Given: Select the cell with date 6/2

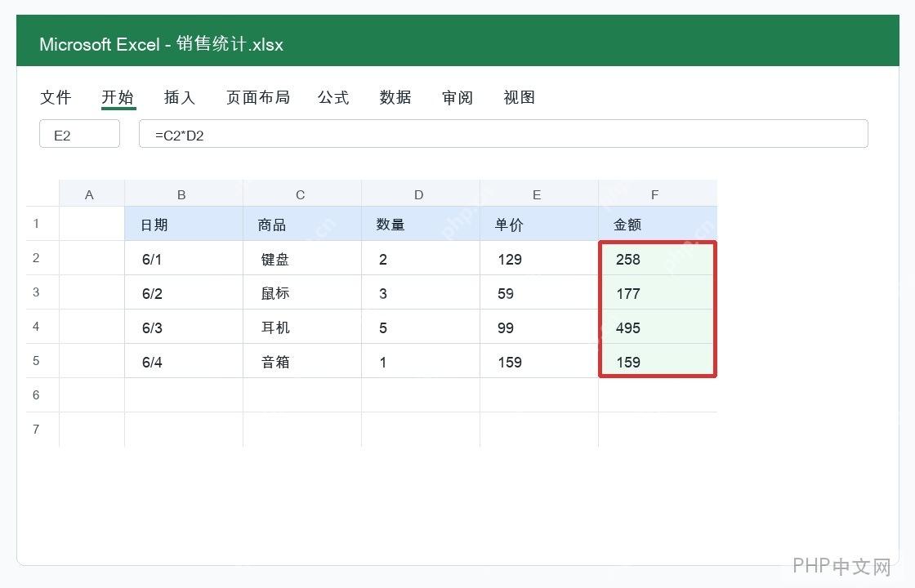Looking at the screenshot, I should click(184, 292).
